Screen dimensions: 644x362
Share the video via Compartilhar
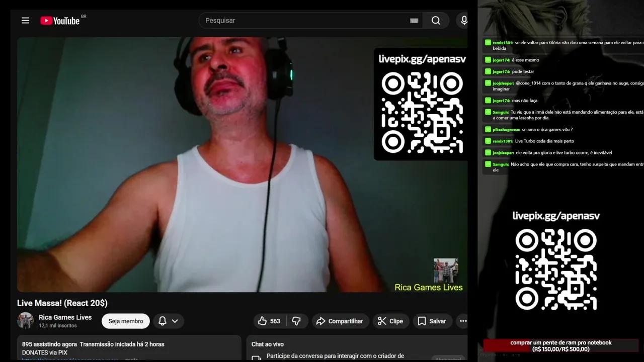(340, 321)
